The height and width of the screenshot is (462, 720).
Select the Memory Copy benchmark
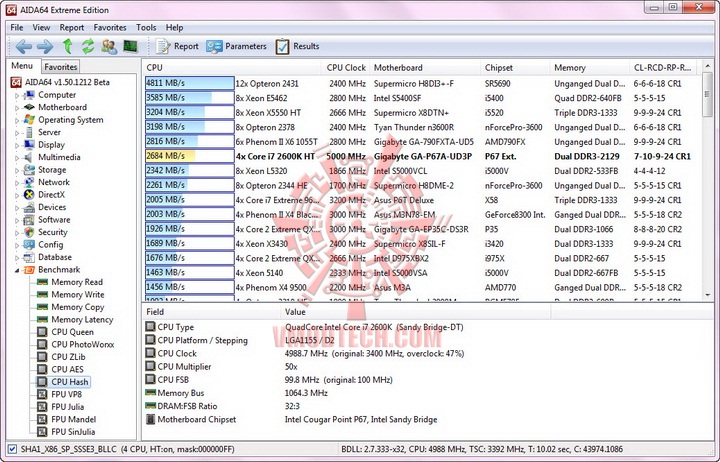click(78, 307)
